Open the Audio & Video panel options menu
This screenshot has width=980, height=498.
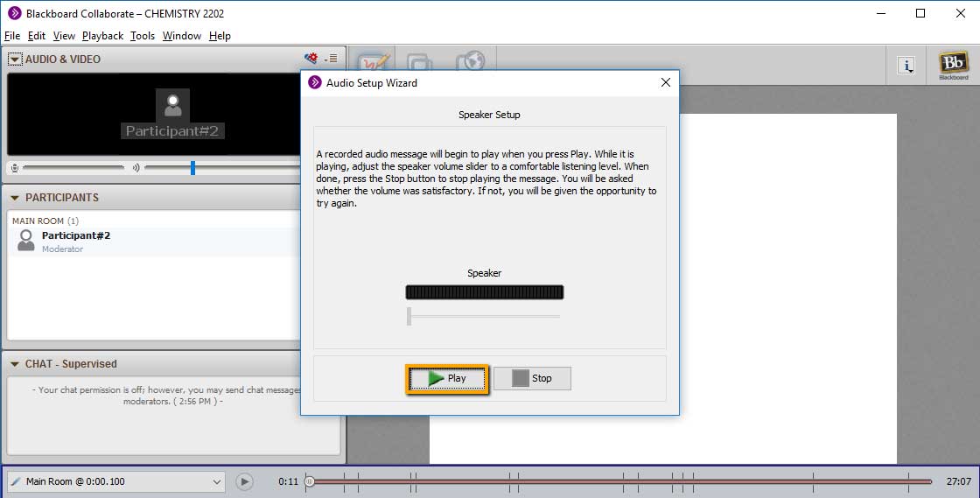pos(332,59)
